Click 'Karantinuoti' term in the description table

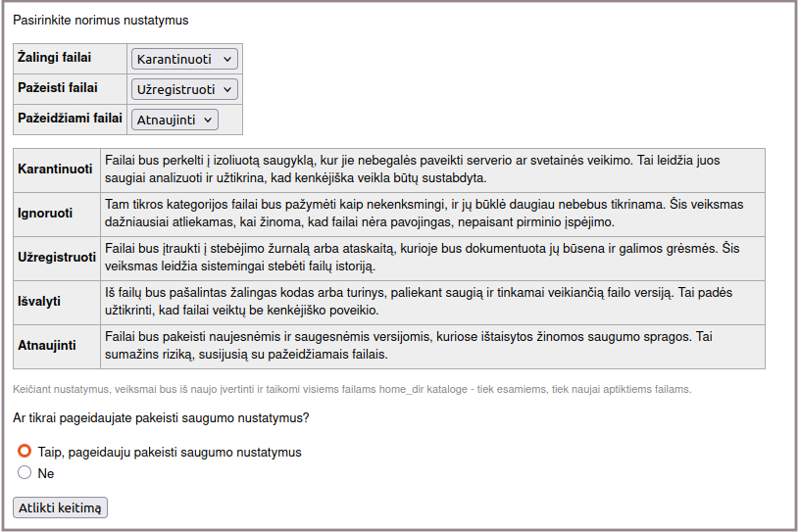pyautogui.click(x=55, y=169)
